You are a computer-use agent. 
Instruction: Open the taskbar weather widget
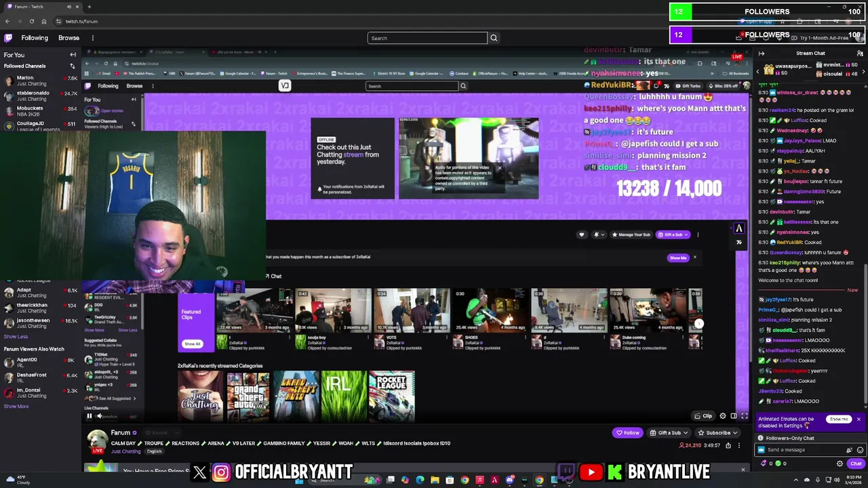(17, 481)
